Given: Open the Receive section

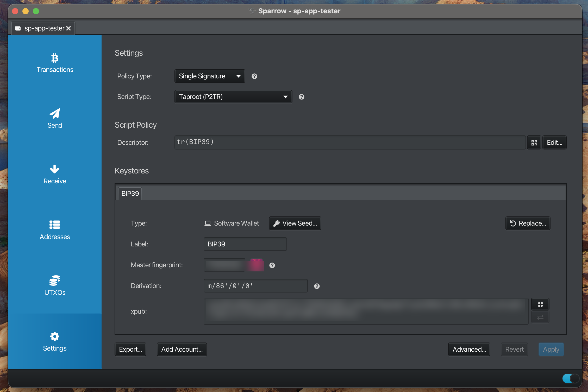Looking at the screenshot, I should (55, 174).
